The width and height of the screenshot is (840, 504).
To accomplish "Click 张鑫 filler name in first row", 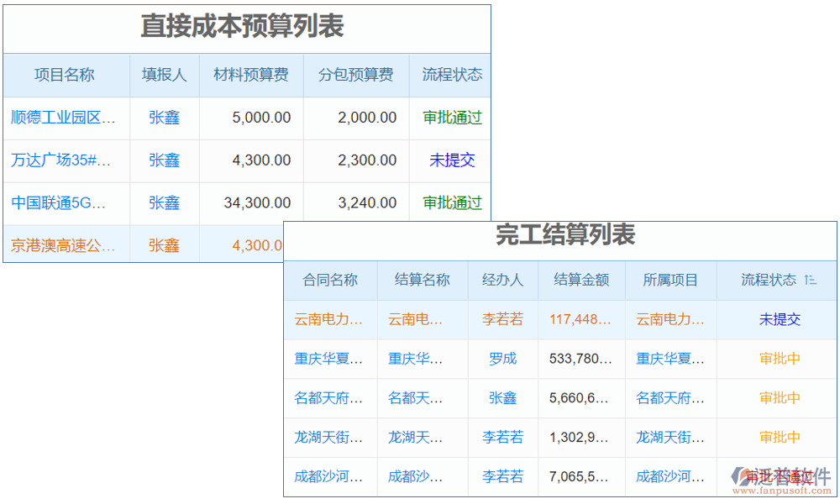I will pos(164,118).
